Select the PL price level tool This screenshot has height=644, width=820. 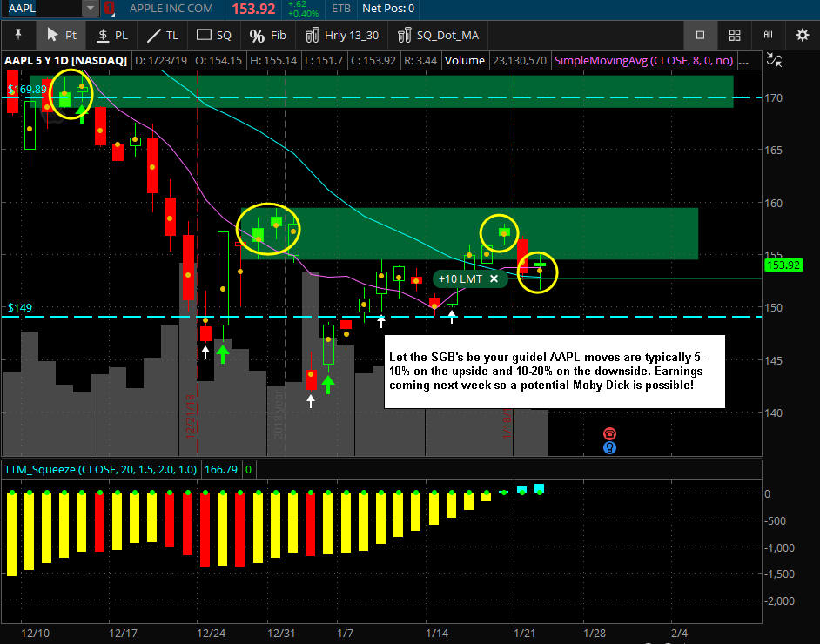(x=112, y=35)
